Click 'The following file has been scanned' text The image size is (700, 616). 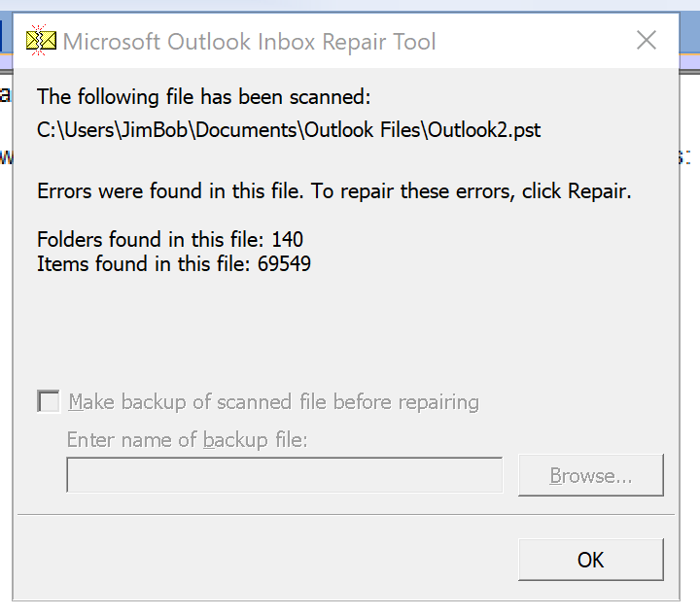click(204, 96)
